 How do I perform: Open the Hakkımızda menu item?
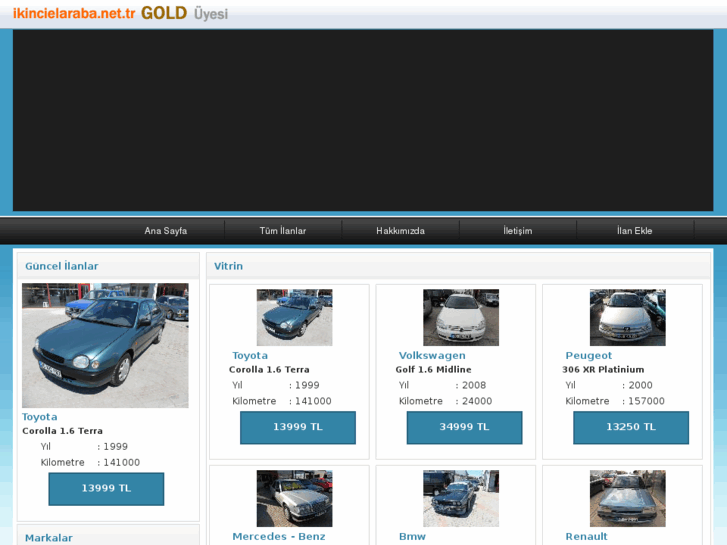coord(400,231)
